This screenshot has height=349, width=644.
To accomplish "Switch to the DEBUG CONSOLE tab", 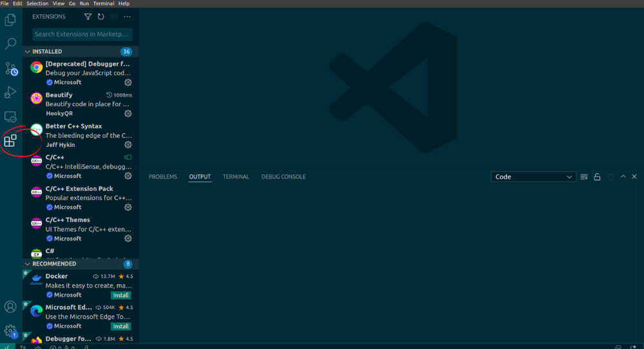I will click(x=284, y=177).
